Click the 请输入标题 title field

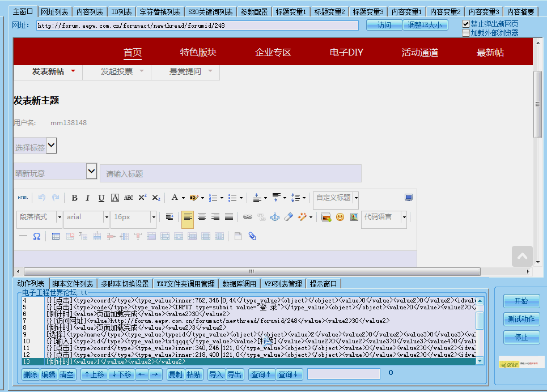(231, 174)
